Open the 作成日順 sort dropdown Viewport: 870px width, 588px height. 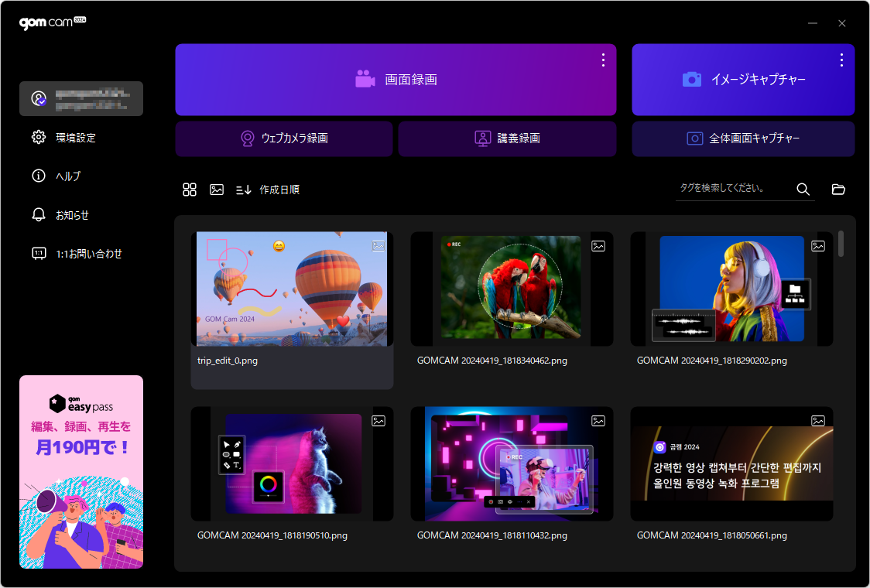click(x=279, y=190)
